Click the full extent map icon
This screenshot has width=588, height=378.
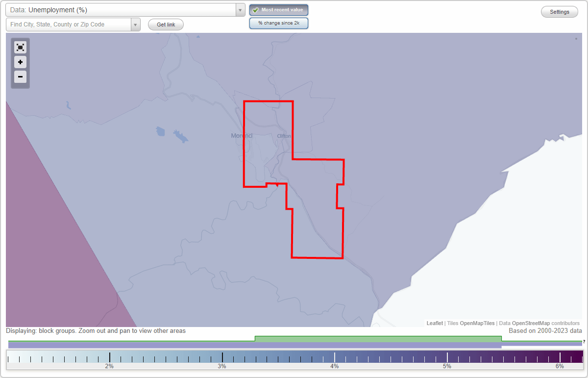coord(20,48)
